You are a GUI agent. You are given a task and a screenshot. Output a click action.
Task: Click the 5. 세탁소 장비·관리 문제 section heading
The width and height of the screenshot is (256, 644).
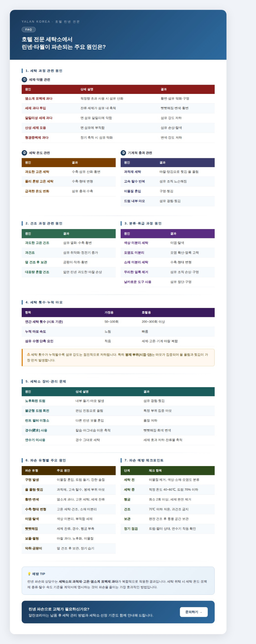(45, 381)
